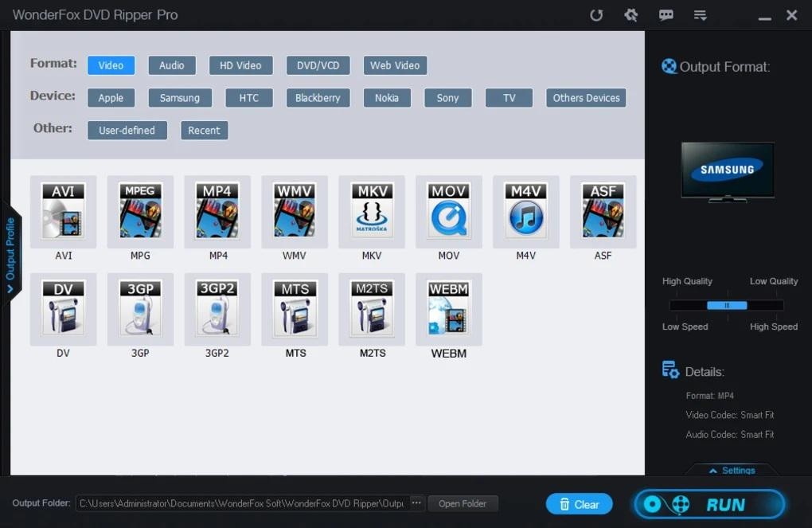Choose the WEBM format icon

[x=449, y=309]
